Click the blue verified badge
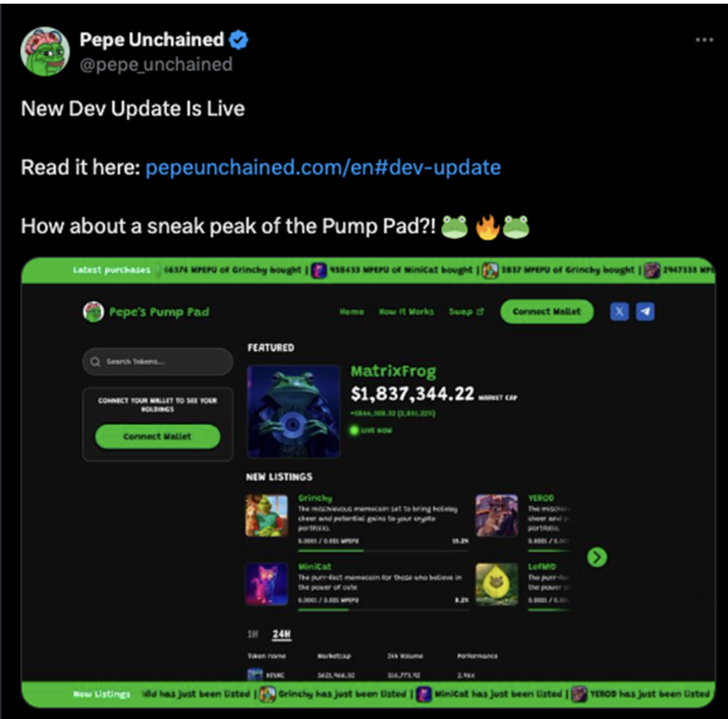 coord(238,40)
